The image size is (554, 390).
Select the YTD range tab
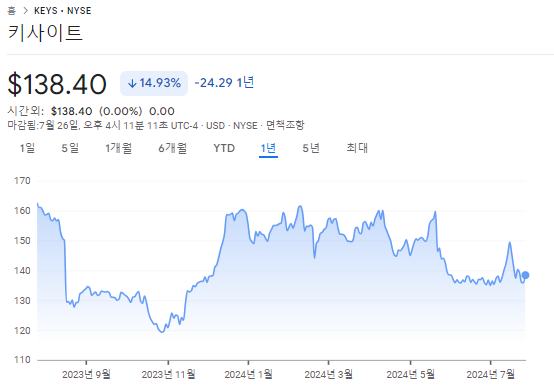click(224, 148)
